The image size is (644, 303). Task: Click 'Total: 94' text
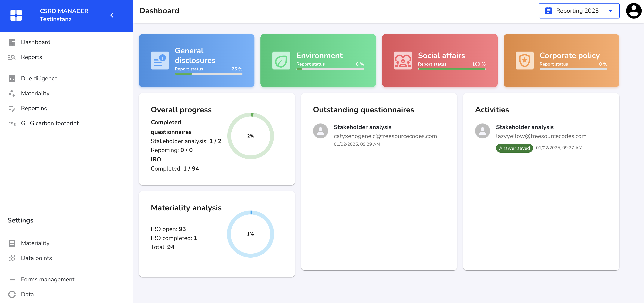coord(163,247)
